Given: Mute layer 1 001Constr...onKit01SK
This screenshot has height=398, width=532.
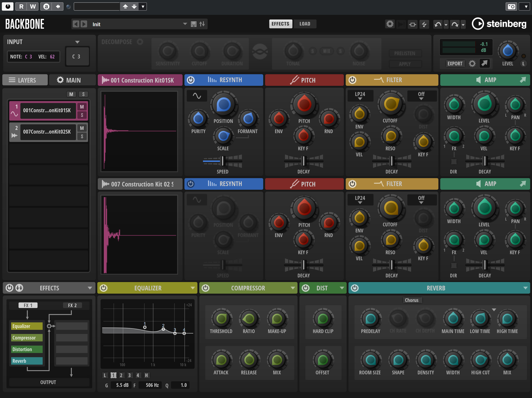Looking at the screenshot, I should (x=82, y=107).
